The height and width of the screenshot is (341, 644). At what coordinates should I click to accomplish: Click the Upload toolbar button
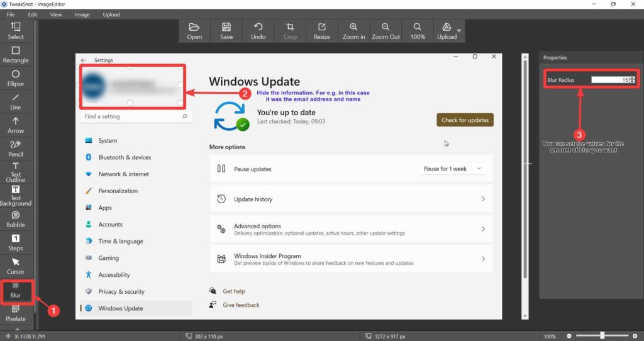point(447,31)
